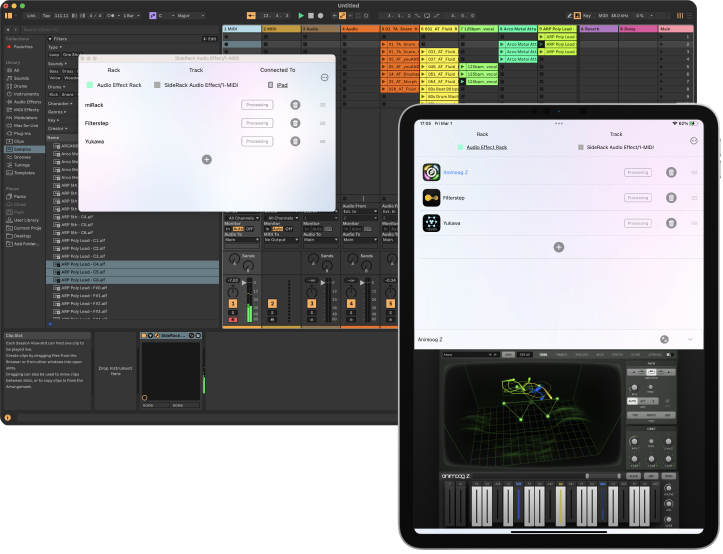Open the more options menu in desktop SideRack
The width and height of the screenshot is (723, 554).
324,77
